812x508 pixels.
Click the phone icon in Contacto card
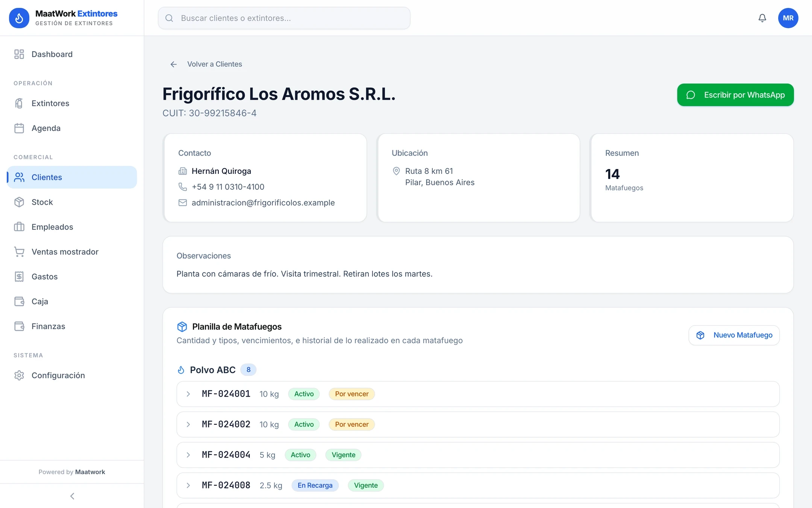[x=182, y=187]
